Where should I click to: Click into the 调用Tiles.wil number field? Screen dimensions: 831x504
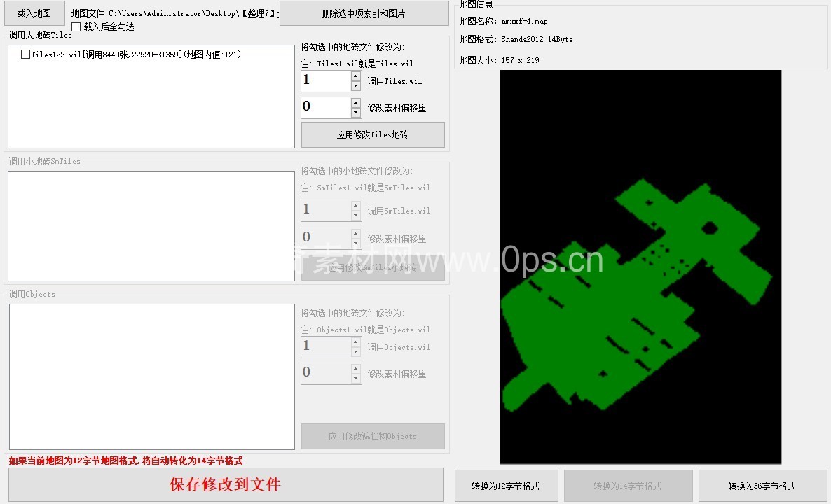325,81
